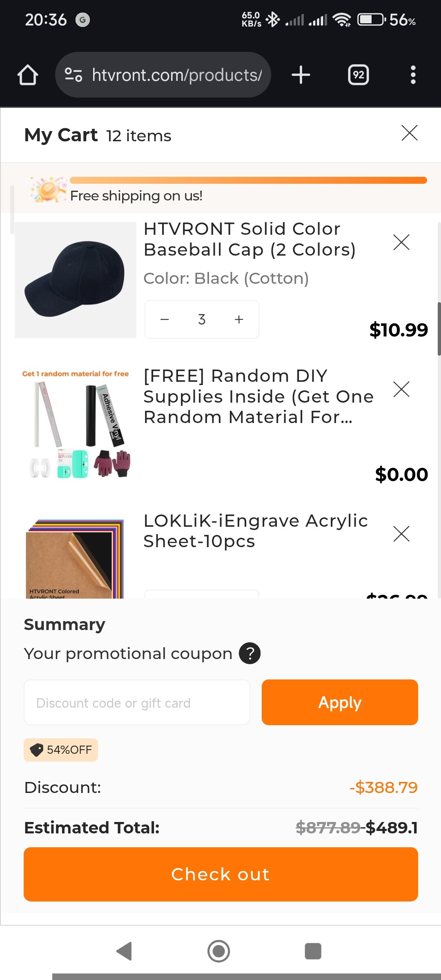Open the Baseball Cap product thumbnail

click(76, 280)
